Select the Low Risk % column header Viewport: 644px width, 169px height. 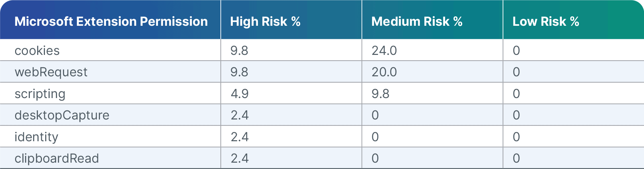545,21
